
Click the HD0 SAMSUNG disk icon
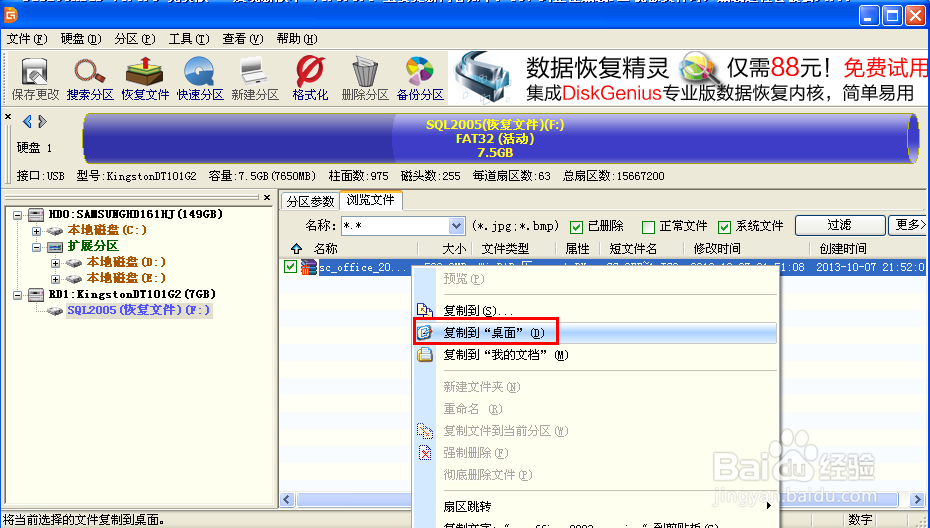tap(36, 214)
